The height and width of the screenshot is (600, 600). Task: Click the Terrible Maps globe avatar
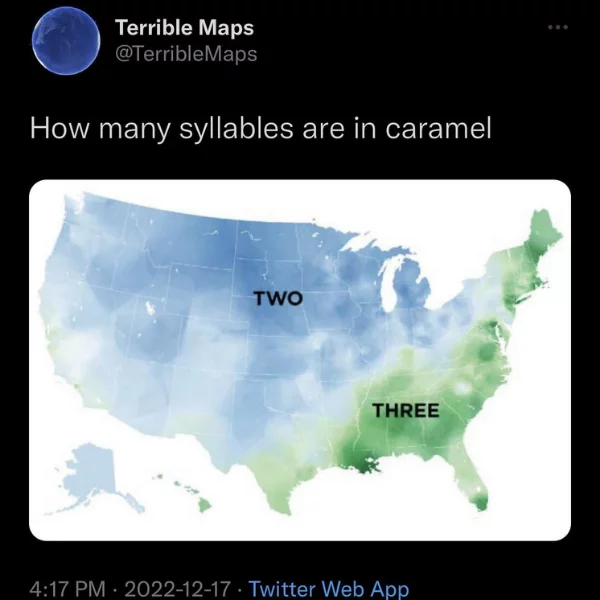[x=66, y=40]
